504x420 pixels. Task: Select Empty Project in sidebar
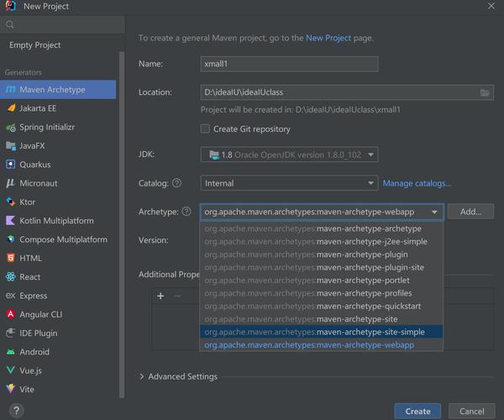click(34, 45)
